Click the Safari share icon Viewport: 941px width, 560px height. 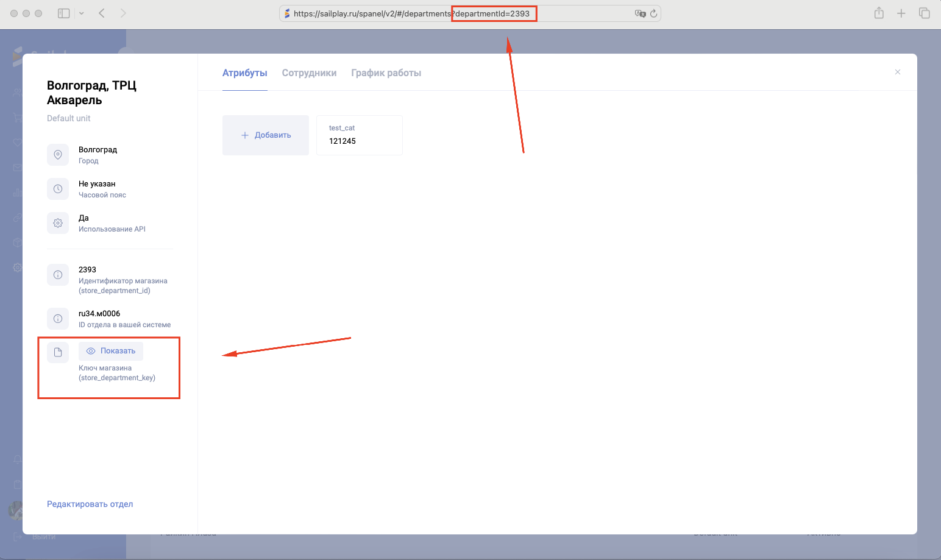879,13
